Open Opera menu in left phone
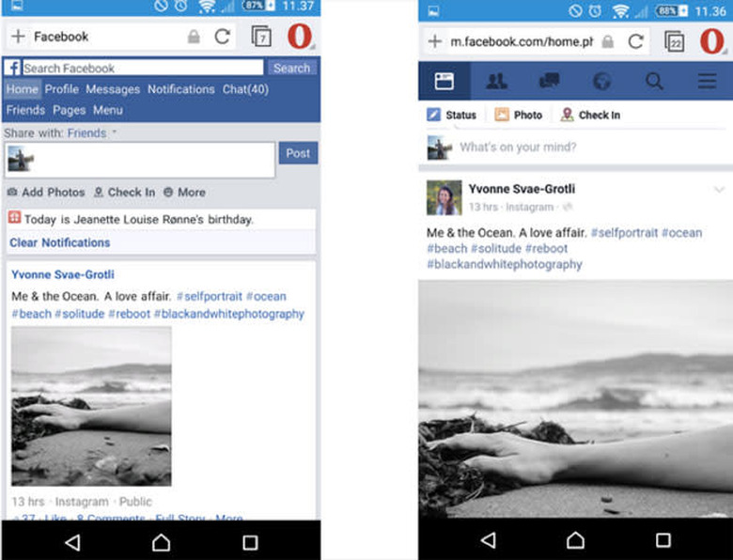Viewport: 733px width, 560px height. (300, 36)
